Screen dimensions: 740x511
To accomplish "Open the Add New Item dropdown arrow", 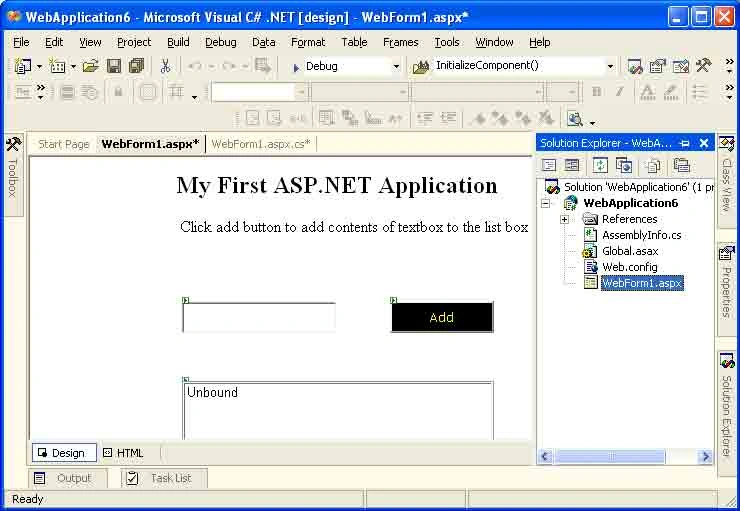I will point(73,67).
